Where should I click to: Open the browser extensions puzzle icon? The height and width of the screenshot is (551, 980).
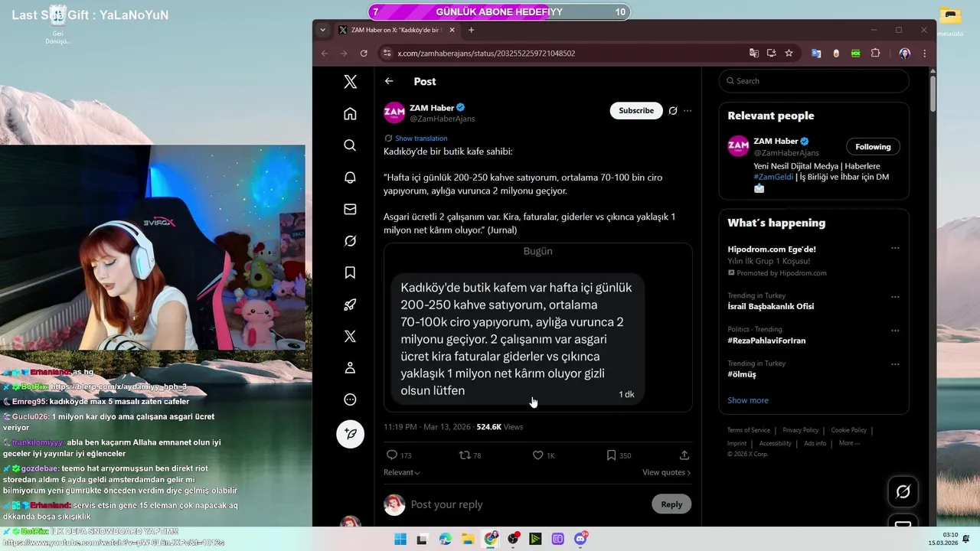(x=875, y=54)
